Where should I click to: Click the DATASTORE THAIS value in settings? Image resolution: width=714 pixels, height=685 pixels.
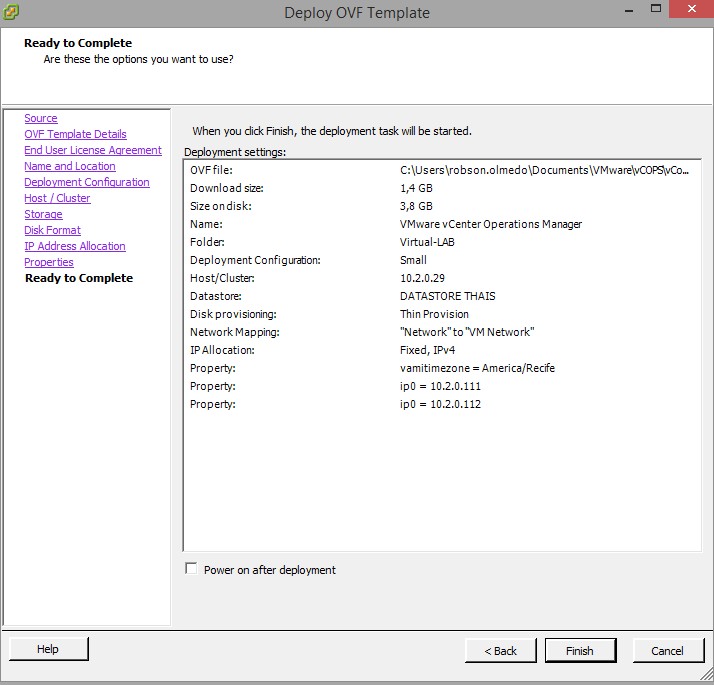click(x=447, y=296)
